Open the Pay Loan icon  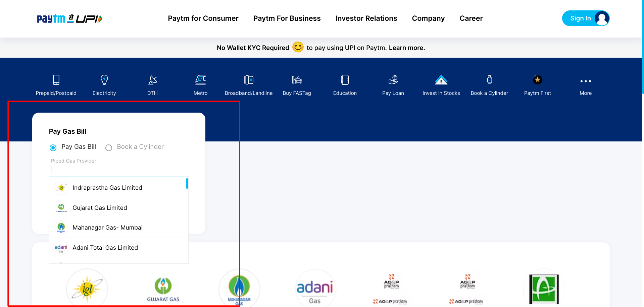point(393,80)
